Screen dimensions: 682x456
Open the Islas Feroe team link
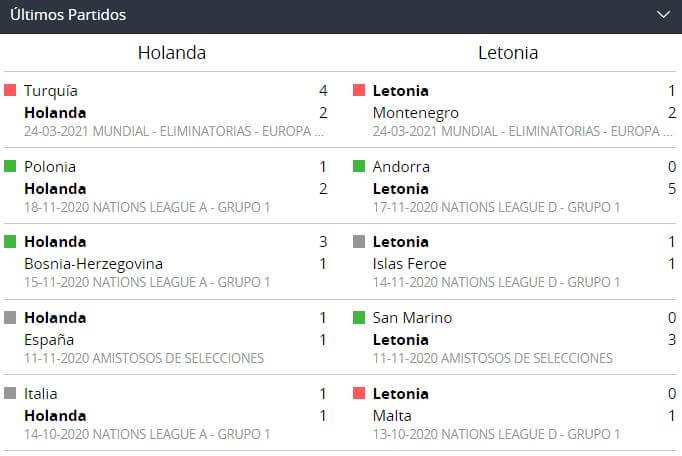coord(409,264)
